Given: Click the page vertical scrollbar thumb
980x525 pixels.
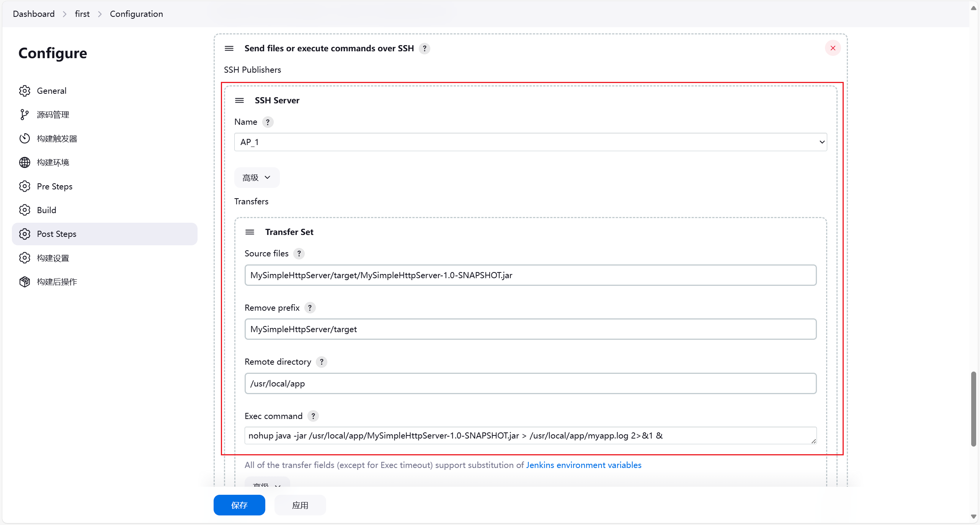Looking at the screenshot, I should click(973, 409).
